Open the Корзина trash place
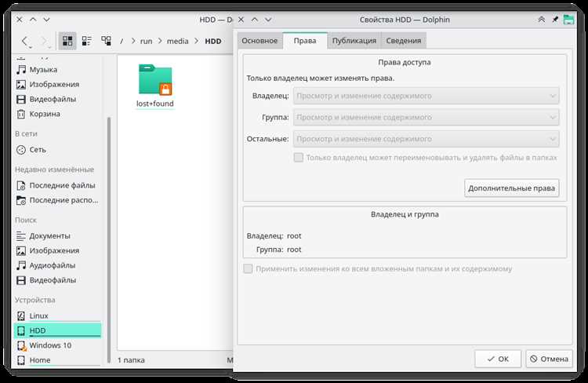The width and height of the screenshot is (588, 383). [x=44, y=114]
